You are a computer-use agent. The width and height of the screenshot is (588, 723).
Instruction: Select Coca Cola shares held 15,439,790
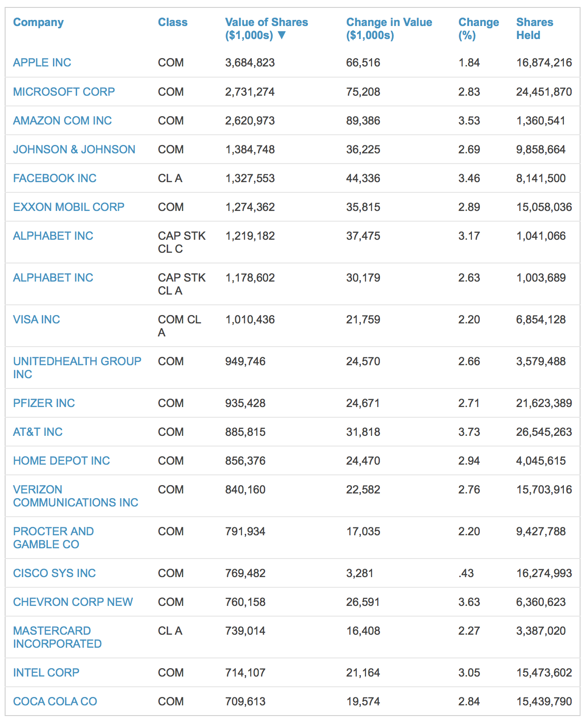[x=544, y=702]
